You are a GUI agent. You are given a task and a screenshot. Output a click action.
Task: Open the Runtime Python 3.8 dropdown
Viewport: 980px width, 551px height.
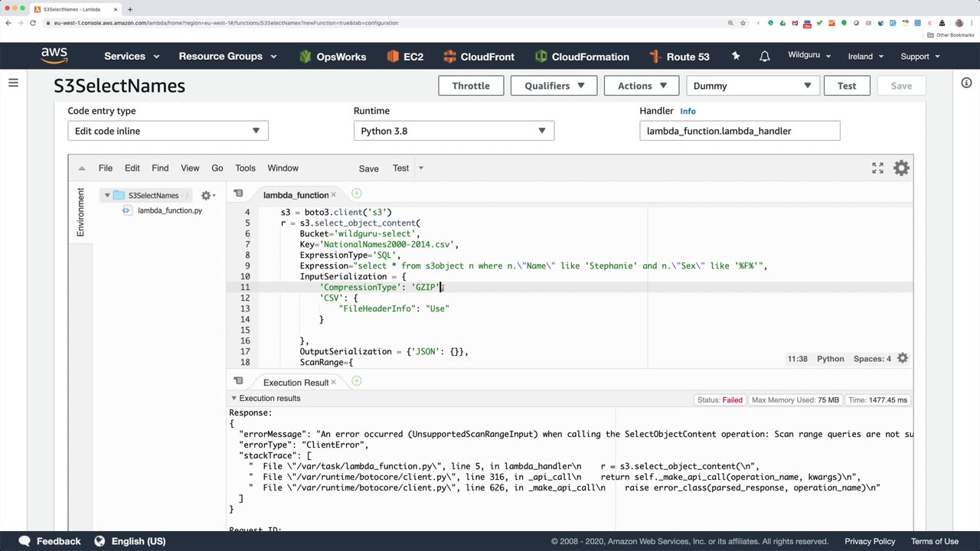point(453,131)
